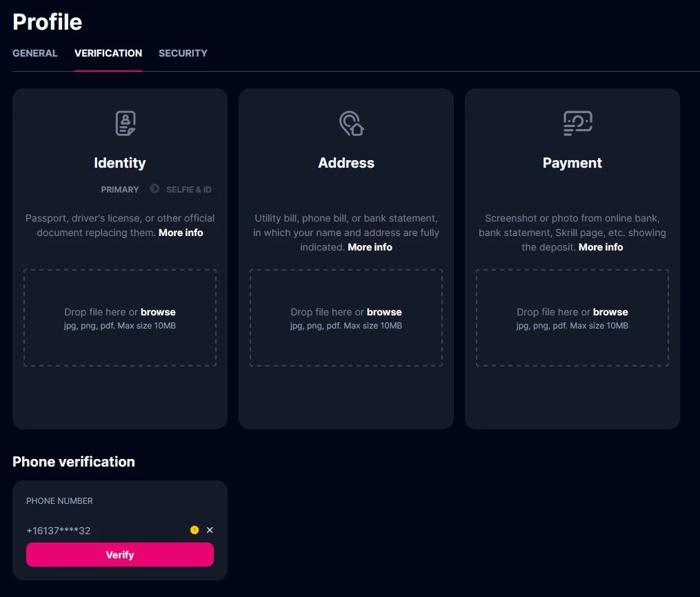
Task: Click the PHONE NUMBER label
Action: [59, 501]
